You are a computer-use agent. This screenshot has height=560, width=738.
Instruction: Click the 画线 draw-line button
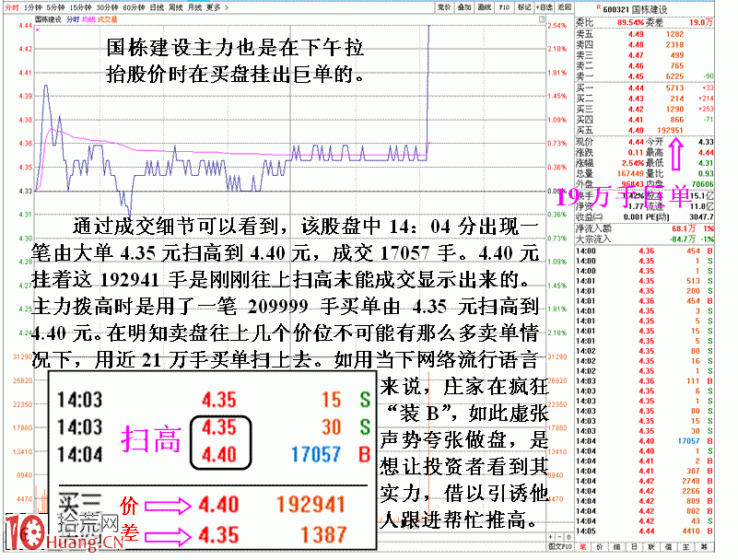click(485, 7)
